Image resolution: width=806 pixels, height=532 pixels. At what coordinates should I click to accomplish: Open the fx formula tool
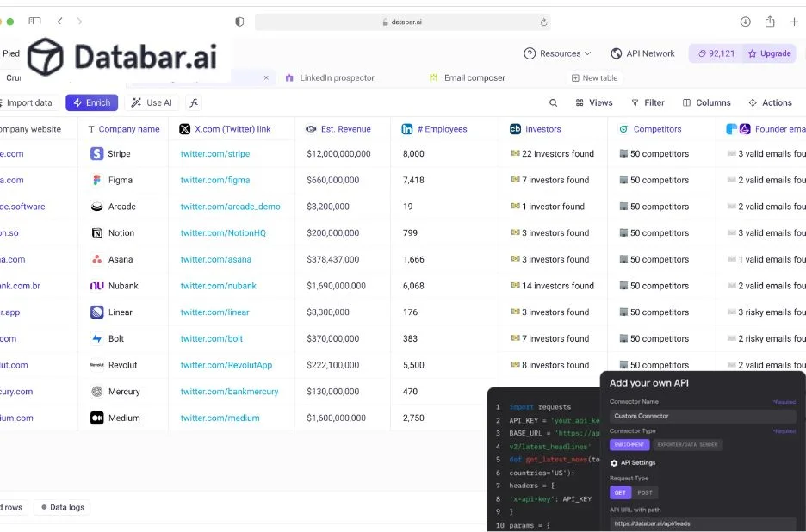point(194,102)
